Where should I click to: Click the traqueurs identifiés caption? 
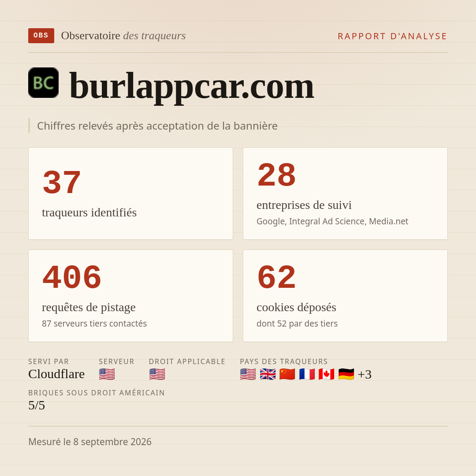[x=89, y=212]
